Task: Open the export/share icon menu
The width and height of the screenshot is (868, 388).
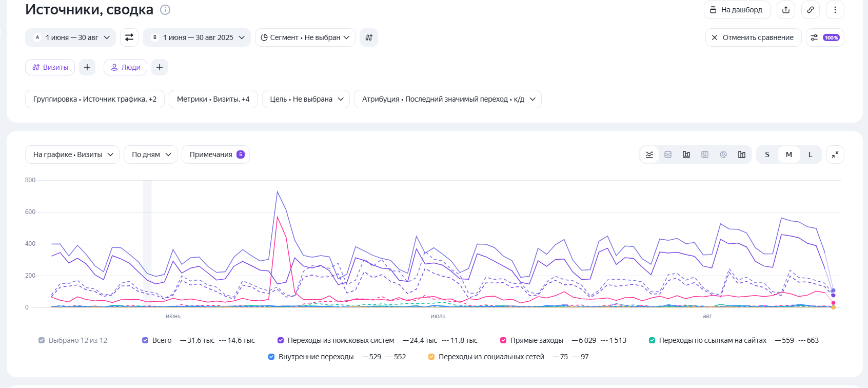Action: [786, 10]
